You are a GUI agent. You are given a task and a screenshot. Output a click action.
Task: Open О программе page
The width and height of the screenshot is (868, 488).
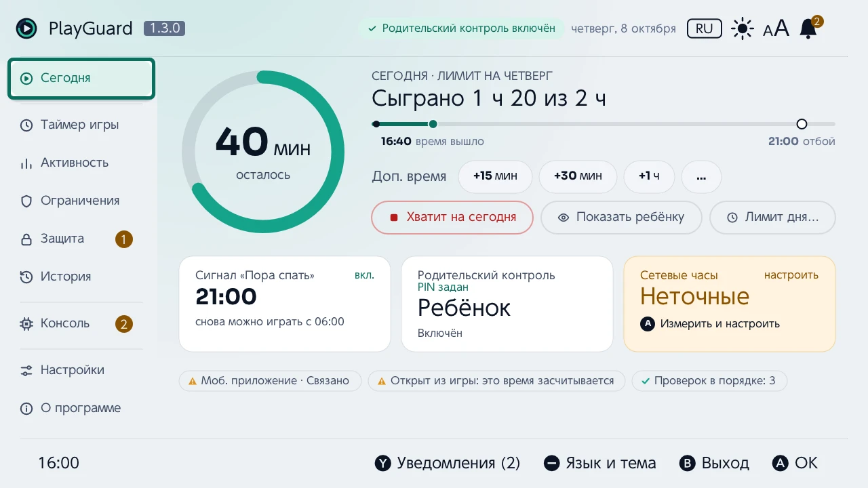(x=81, y=408)
